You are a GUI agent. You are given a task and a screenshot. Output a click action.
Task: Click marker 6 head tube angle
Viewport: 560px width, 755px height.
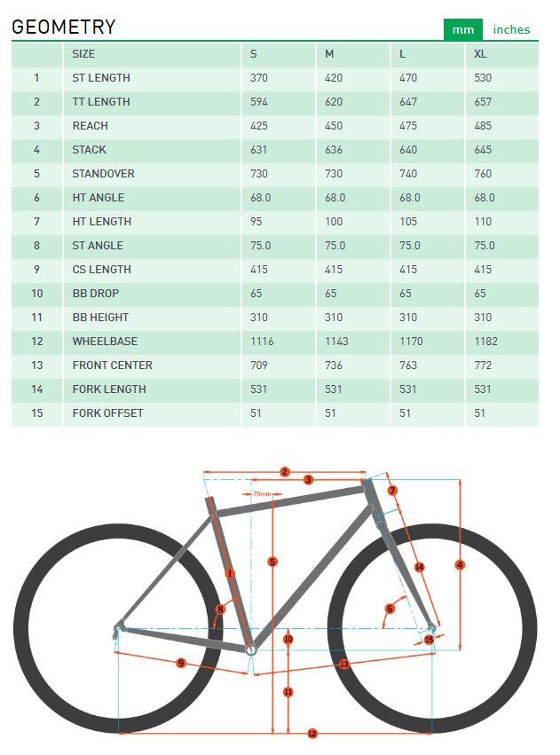coord(390,609)
